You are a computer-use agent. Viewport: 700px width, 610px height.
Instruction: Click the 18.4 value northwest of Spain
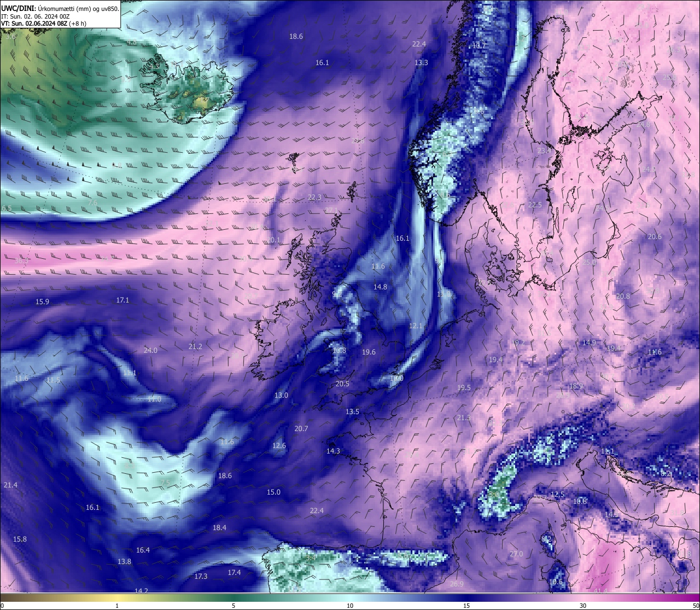pyautogui.click(x=219, y=528)
